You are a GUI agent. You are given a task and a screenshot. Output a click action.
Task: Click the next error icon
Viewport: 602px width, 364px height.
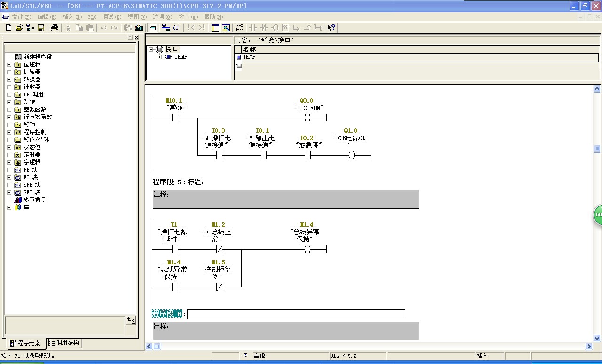[x=201, y=28]
